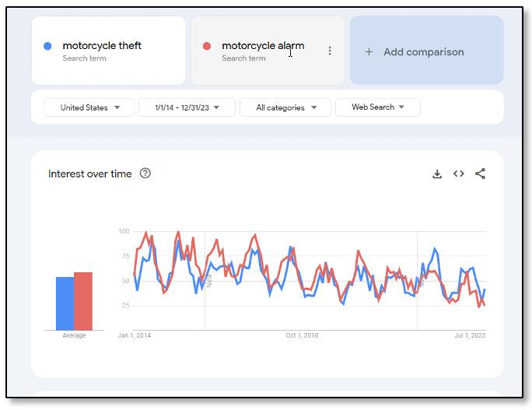
Task: Open the All categories dropdown
Action: (285, 107)
